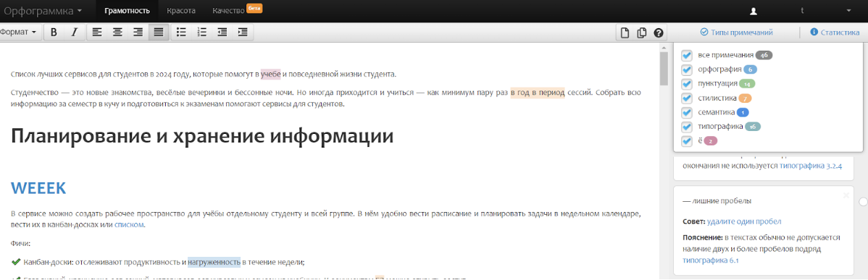This screenshot has height=280, width=868.
Task: Follow the 'списком' hyperlink in text
Action: coord(130,225)
